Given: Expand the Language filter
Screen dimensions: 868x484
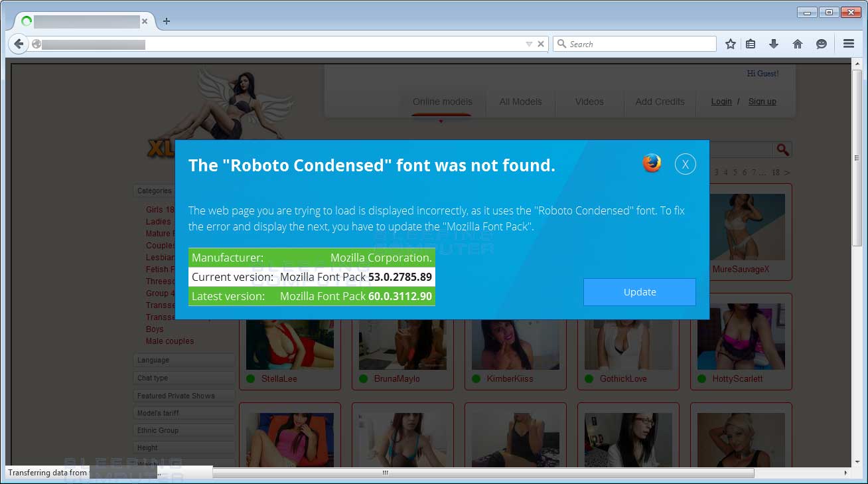Looking at the screenshot, I should pyautogui.click(x=184, y=360).
